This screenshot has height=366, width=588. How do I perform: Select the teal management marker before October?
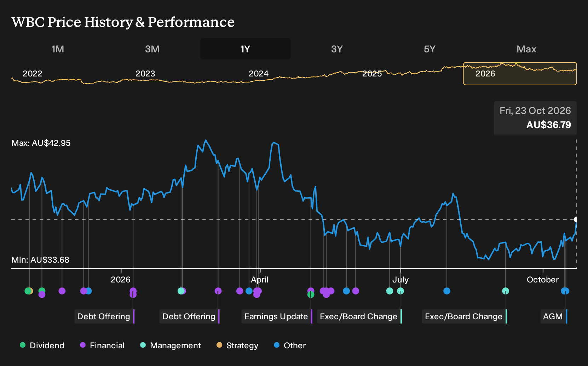click(x=506, y=291)
